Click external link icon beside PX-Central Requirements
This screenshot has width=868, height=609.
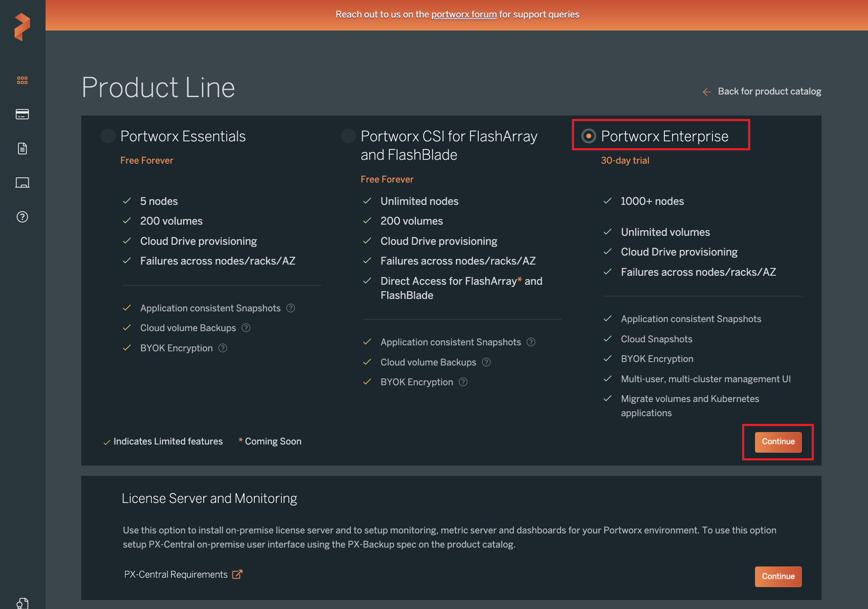(x=237, y=574)
